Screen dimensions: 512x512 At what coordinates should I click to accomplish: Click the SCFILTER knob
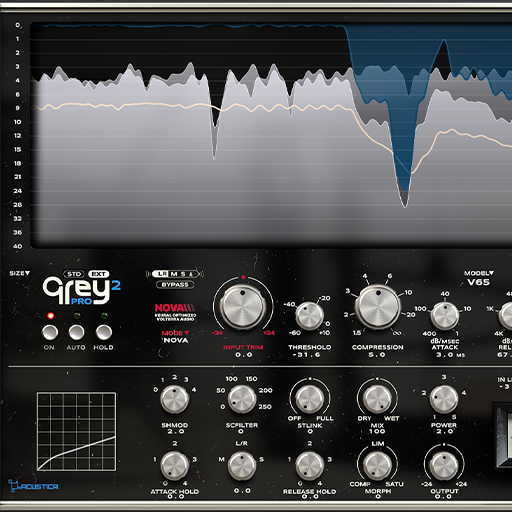(x=242, y=399)
